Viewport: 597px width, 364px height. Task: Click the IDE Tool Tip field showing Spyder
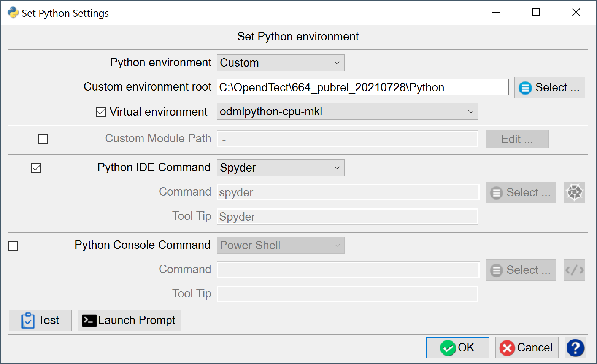click(x=347, y=217)
